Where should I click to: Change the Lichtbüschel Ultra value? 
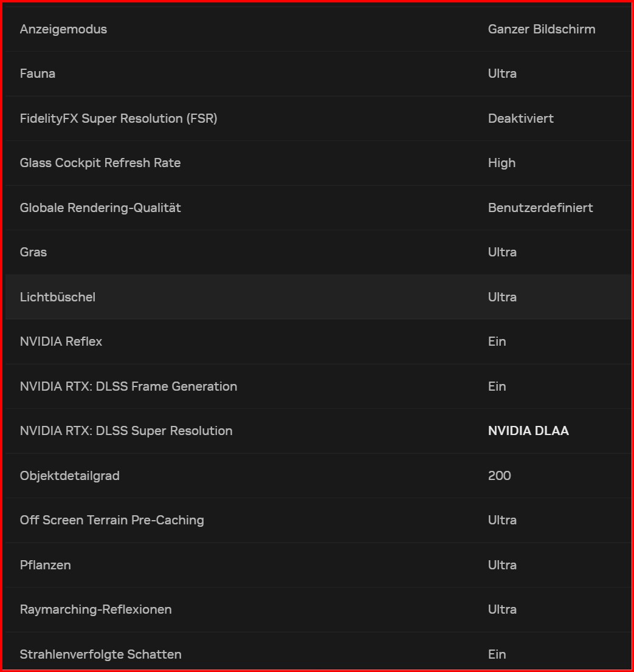(x=502, y=297)
